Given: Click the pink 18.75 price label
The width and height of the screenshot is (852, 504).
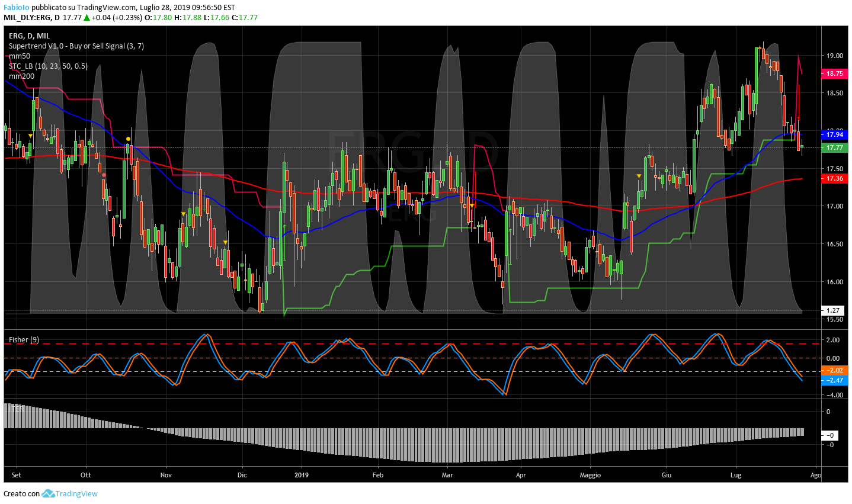Looking at the screenshot, I should 834,73.
